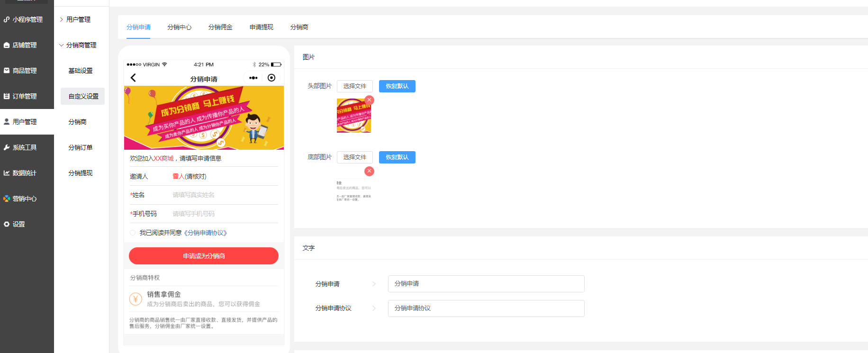
Task: Click the 商品管理 product icon
Action: point(7,71)
